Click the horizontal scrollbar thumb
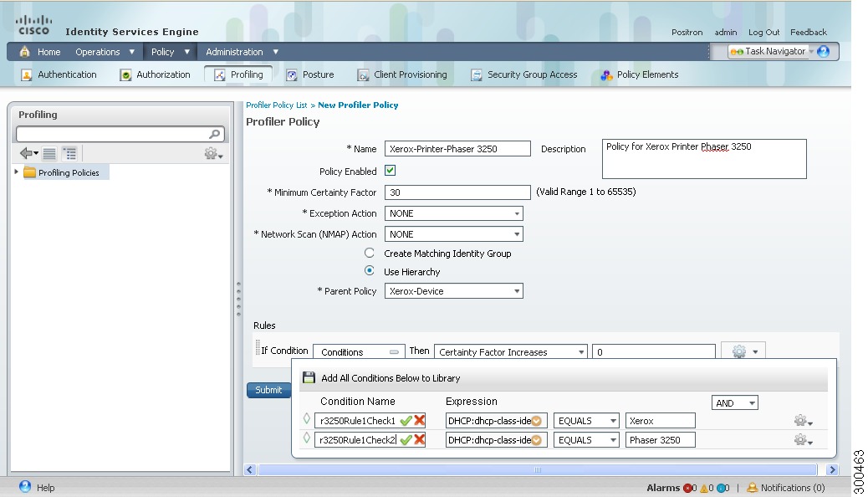The image size is (868, 497). click(x=537, y=470)
